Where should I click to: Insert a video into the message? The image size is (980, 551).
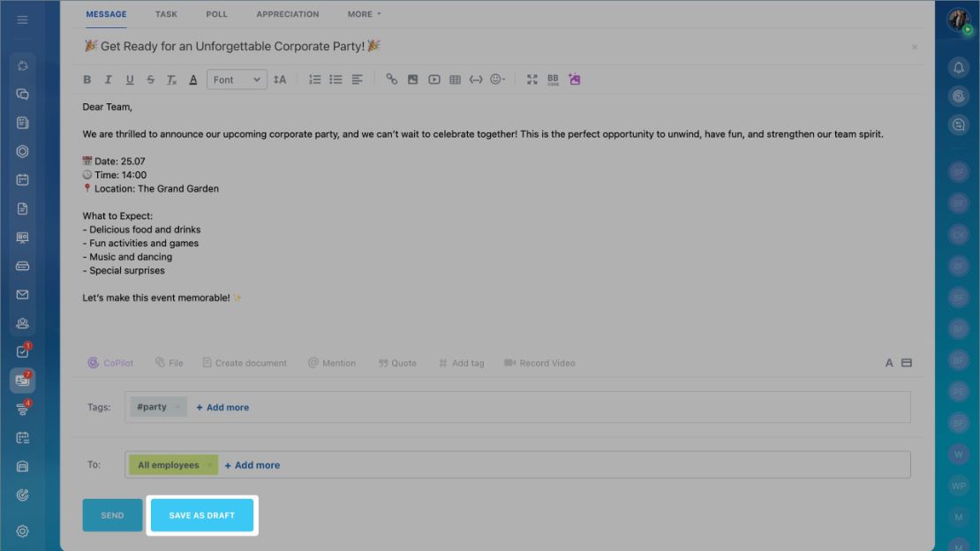coord(433,79)
